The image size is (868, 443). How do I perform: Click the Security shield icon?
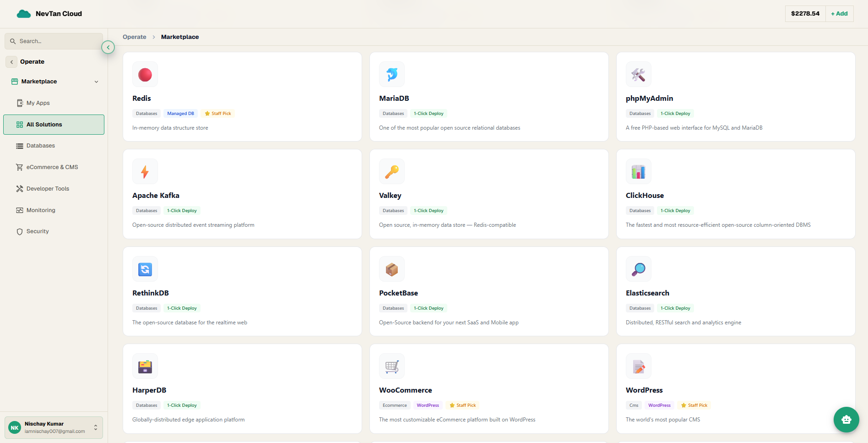[x=20, y=232]
